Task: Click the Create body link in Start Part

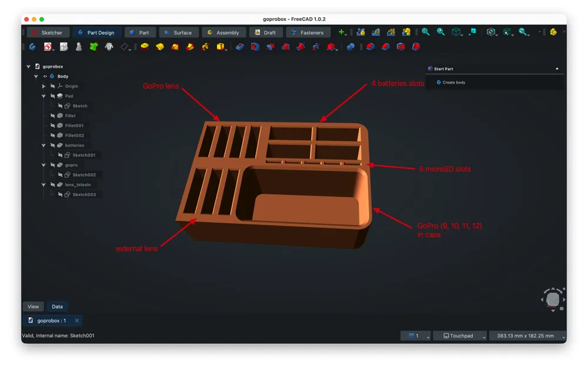Action: coord(450,82)
